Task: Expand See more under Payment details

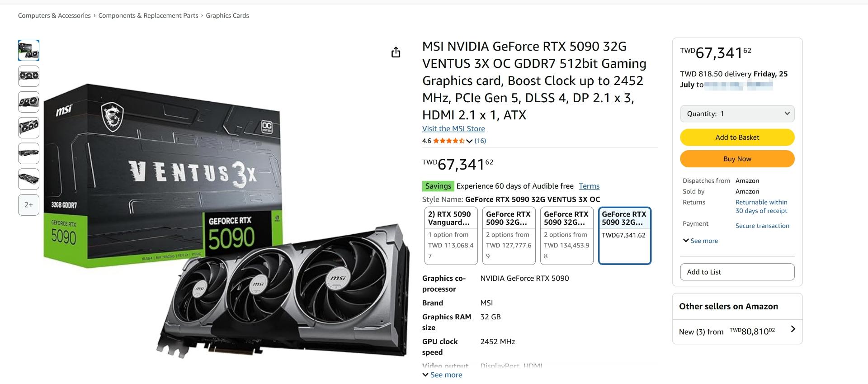Action: [x=700, y=241]
